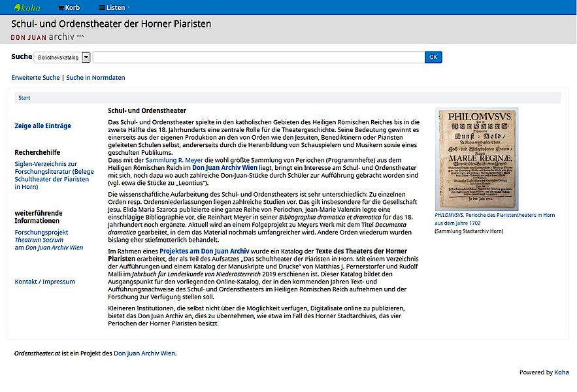577x392 pixels.
Task: Click the Don Juan Archiv Wien logo
Action: coord(47,37)
